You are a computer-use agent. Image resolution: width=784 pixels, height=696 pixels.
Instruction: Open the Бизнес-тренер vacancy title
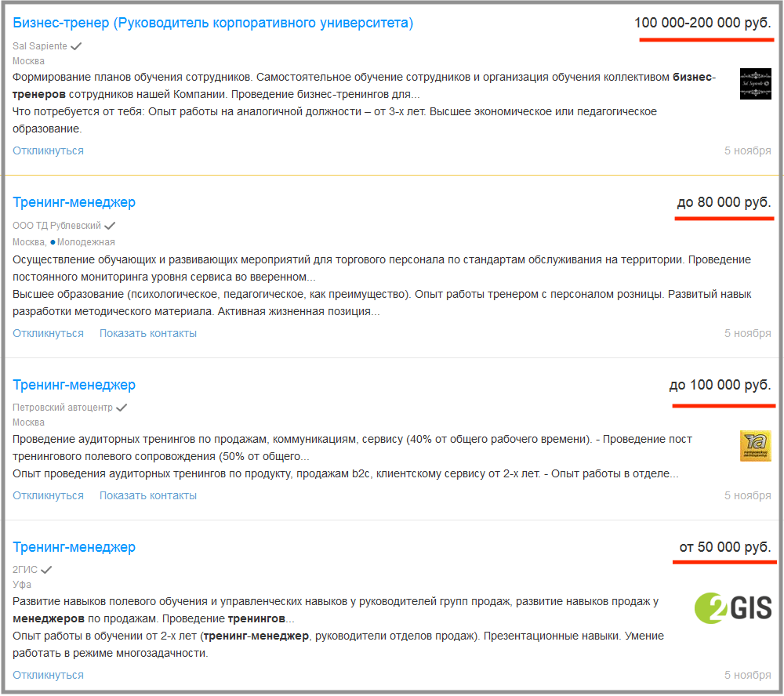tap(212, 23)
